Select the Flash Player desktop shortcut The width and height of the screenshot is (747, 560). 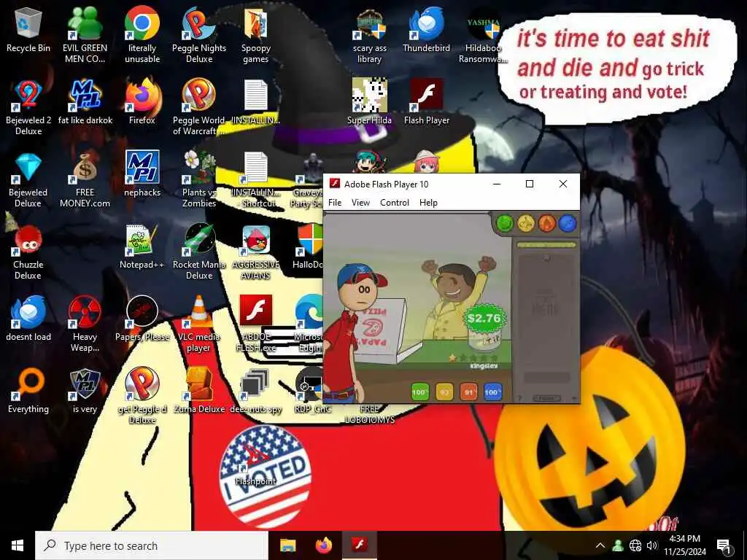(x=426, y=102)
